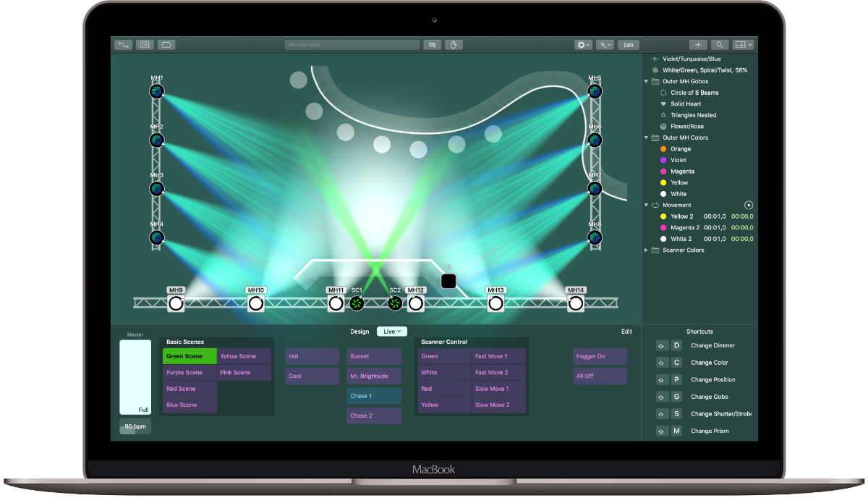Select the MH1 moving head fixture

[x=157, y=91]
